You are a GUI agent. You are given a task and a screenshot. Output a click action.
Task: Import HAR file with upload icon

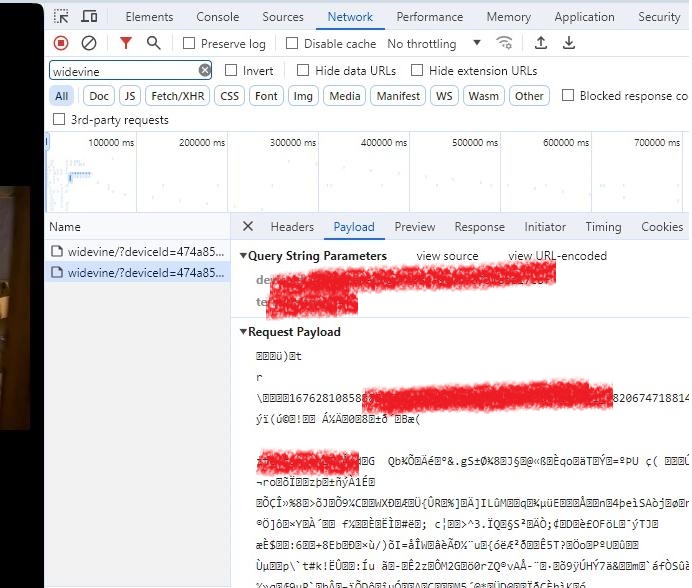pos(541,43)
